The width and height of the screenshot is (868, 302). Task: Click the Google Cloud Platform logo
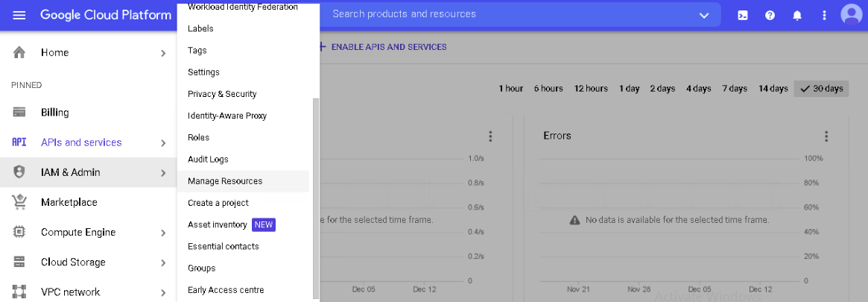tap(106, 15)
